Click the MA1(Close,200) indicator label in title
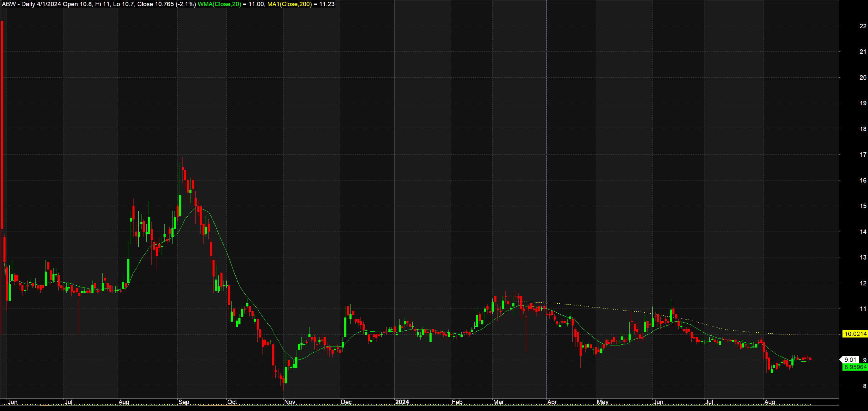 point(289,4)
